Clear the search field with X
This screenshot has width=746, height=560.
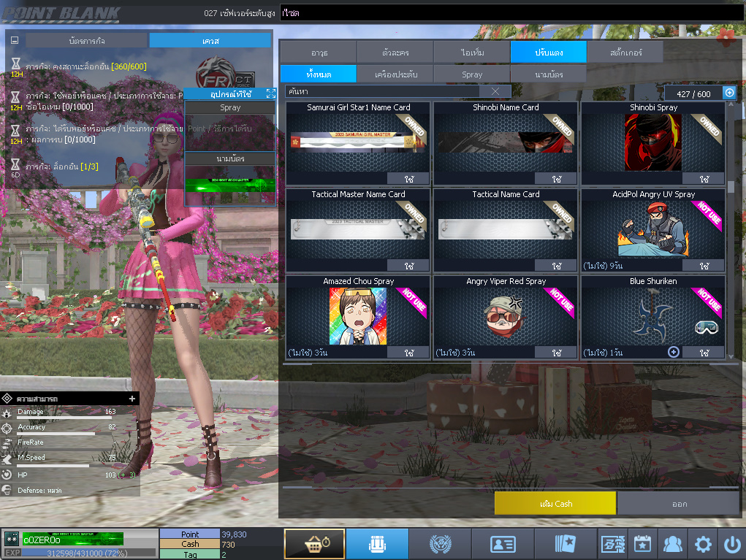click(495, 91)
